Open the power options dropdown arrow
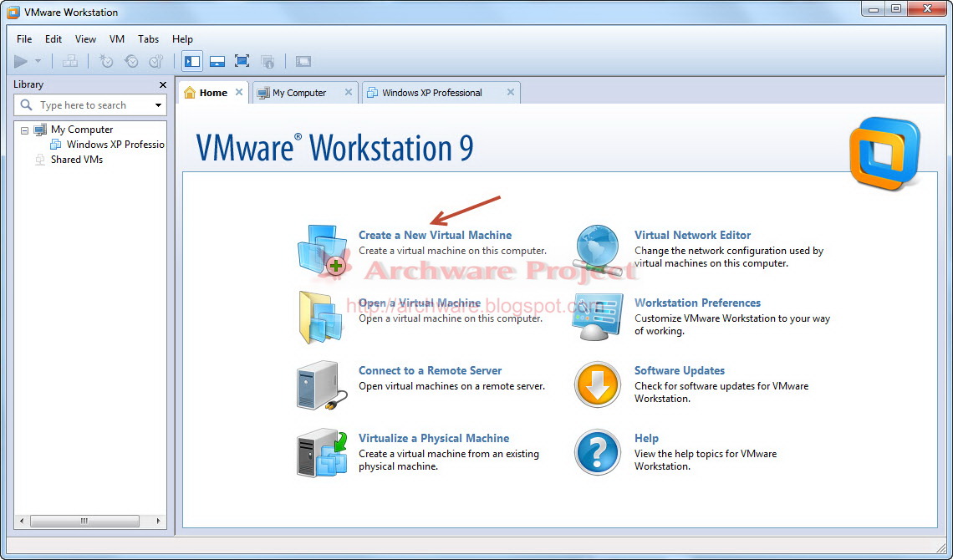The image size is (953, 560). click(x=38, y=61)
